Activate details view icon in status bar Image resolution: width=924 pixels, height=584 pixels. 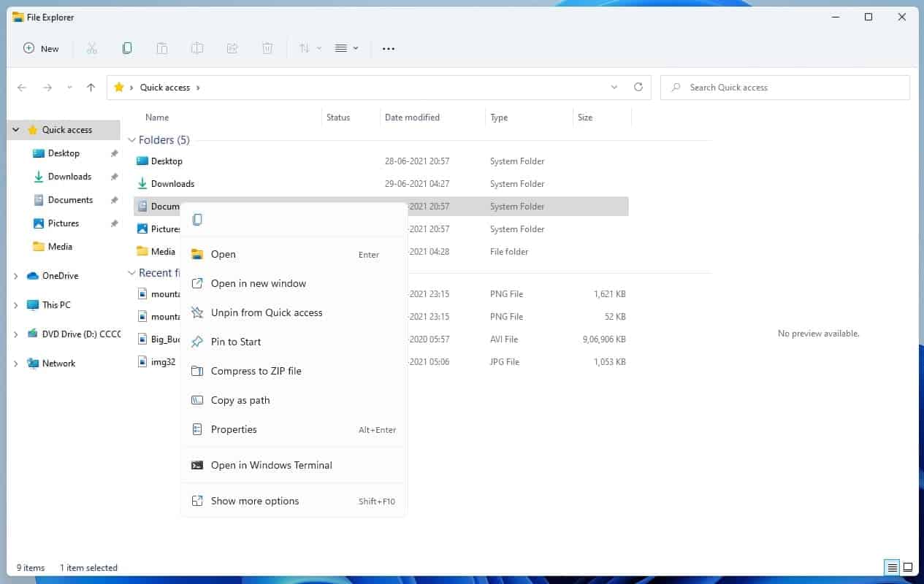click(891, 567)
